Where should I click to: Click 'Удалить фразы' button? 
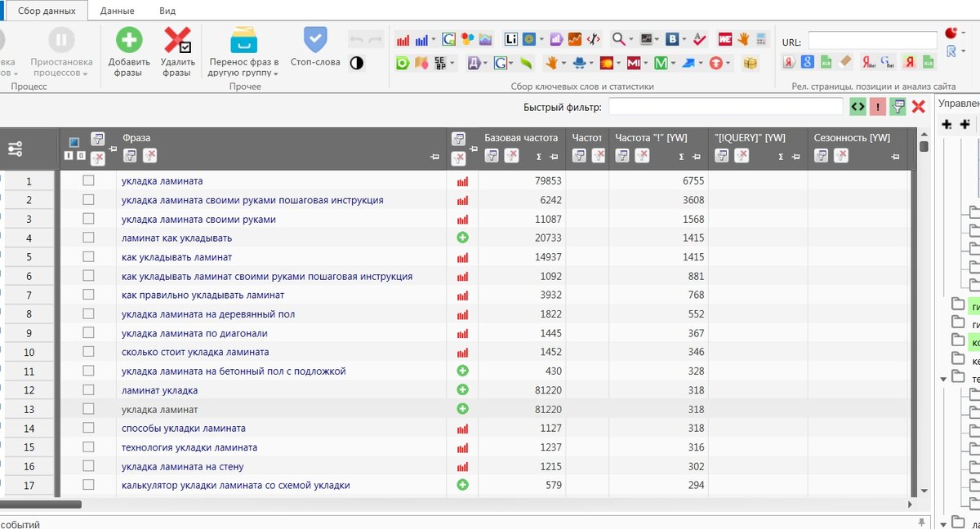click(x=177, y=52)
